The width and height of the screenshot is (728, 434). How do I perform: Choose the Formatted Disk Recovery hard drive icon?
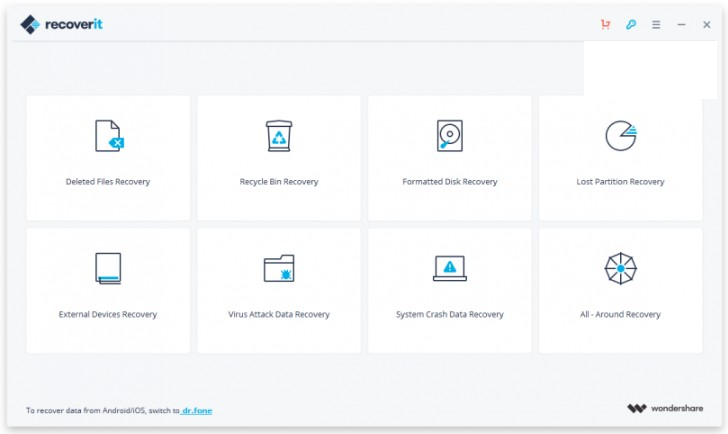(x=450, y=136)
